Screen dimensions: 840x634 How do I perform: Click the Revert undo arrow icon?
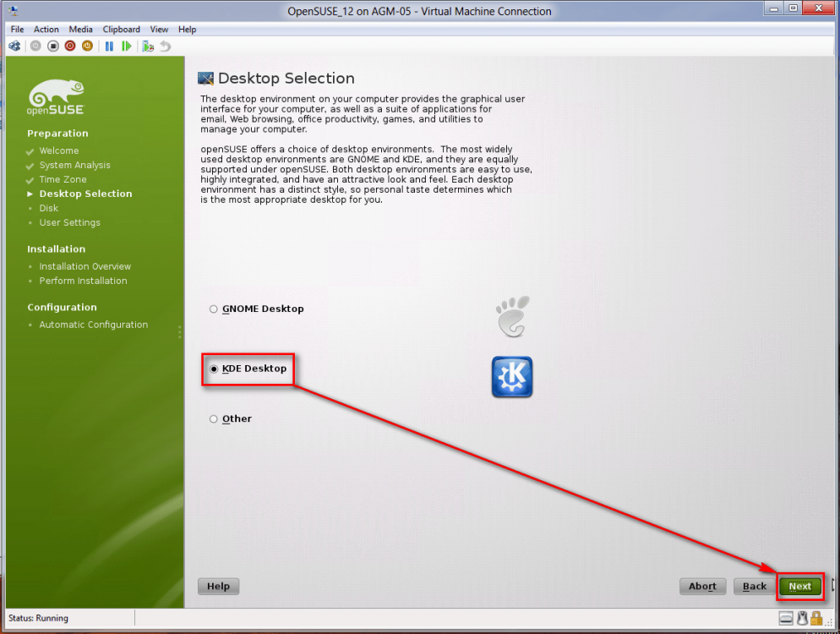166,46
